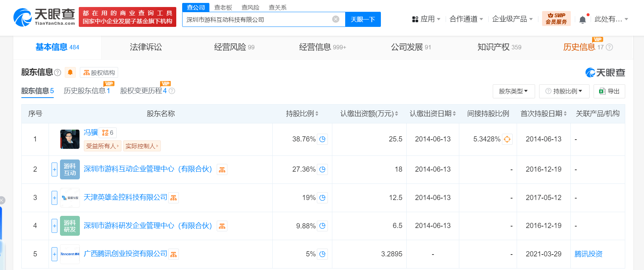Open indirect holding icon beside 5.3428%
Image resolution: width=644 pixels, height=270 pixels.
[507, 139]
